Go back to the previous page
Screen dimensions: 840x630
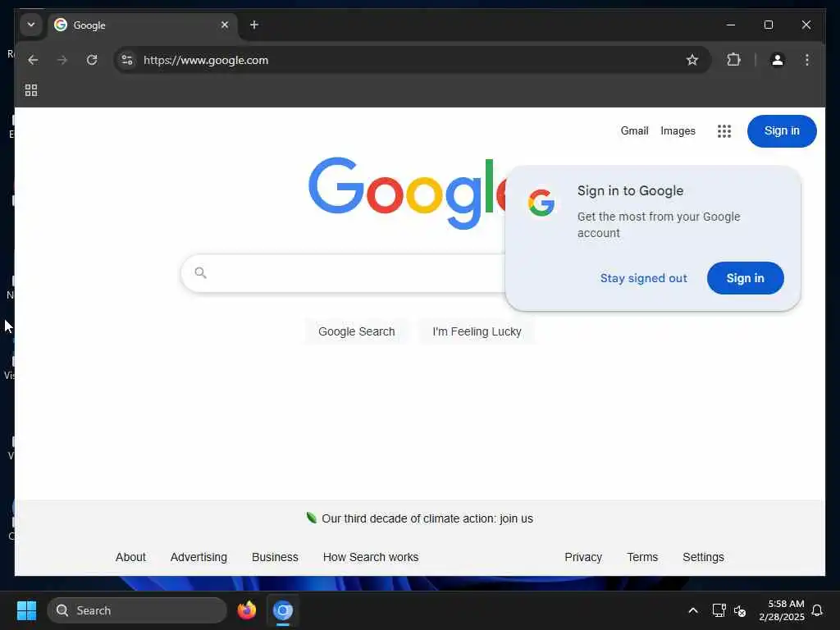pos(33,60)
